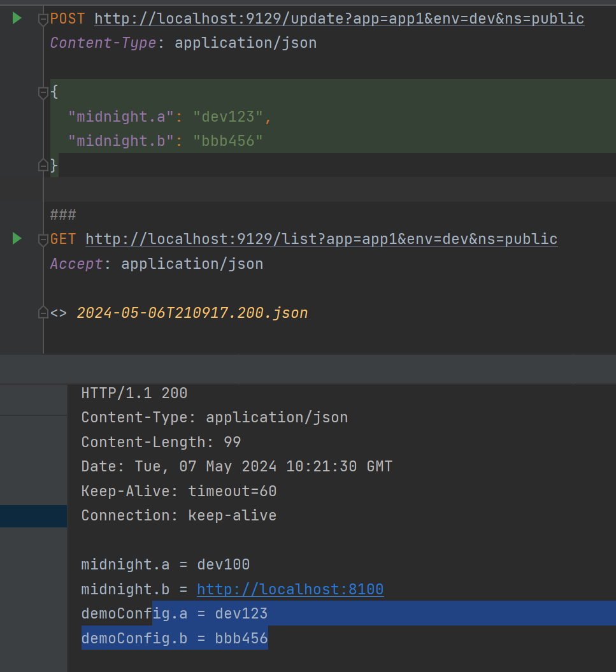Click the Content-Type header name in request

[103, 43]
